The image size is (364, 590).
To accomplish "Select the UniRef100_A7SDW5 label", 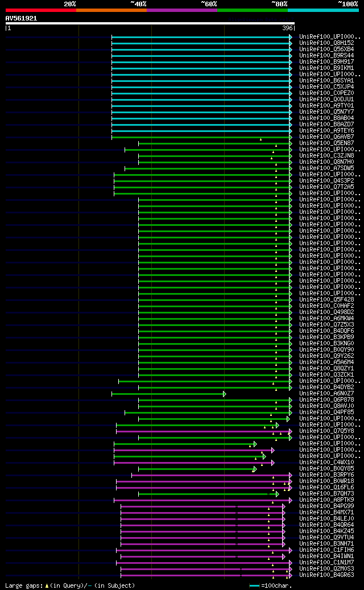I will click(x=326, y=168).
